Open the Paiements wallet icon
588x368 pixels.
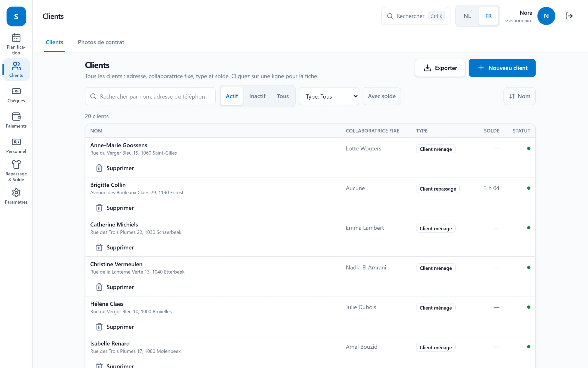pyautogui.click(x=16, y=117)
